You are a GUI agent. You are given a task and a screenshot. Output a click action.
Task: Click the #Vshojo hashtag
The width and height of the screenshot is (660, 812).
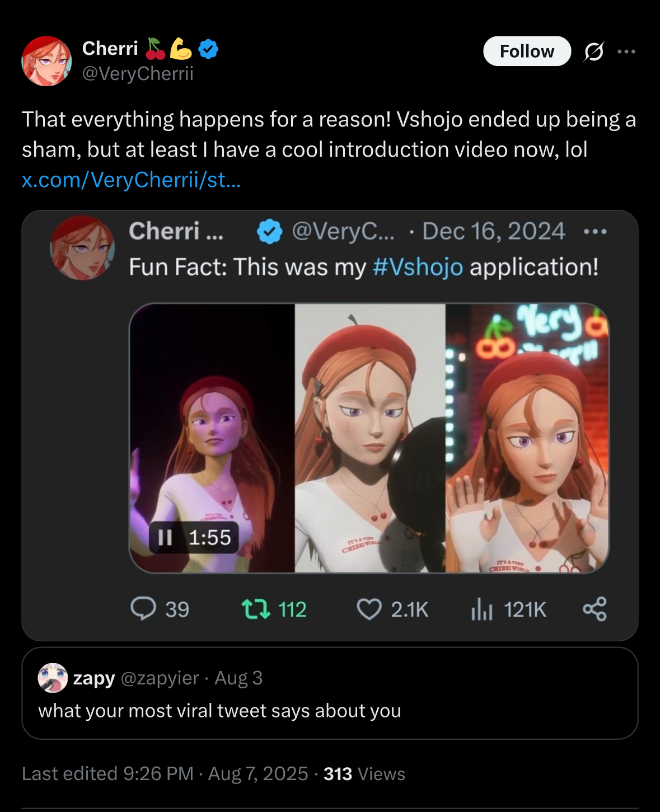click(x=418, y=267)
